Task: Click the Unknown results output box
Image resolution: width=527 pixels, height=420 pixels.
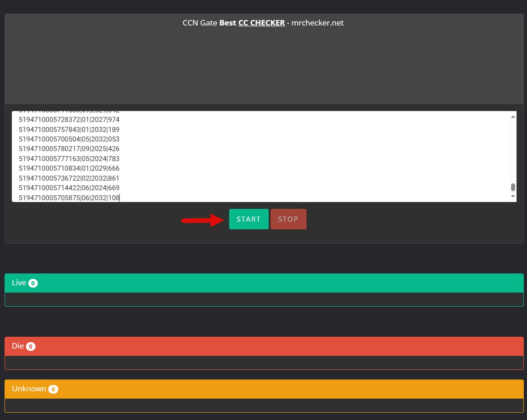Action: pos(264,405)
